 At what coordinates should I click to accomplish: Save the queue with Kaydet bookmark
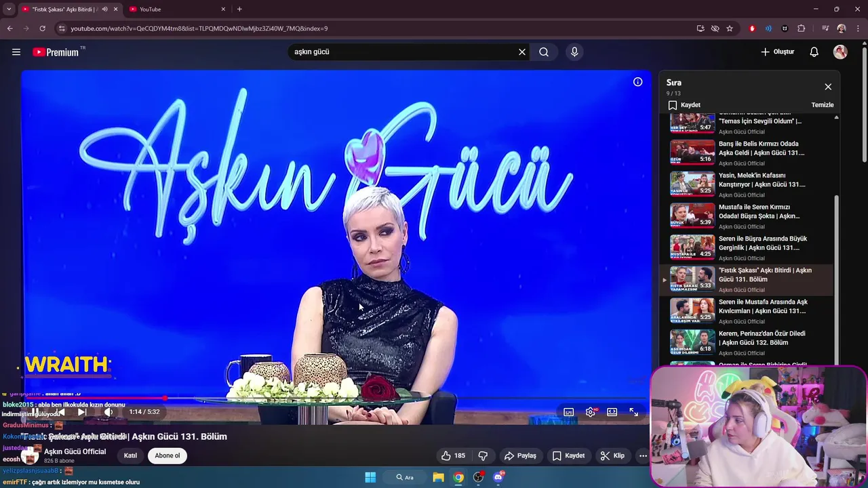click(x=684, y=105)
